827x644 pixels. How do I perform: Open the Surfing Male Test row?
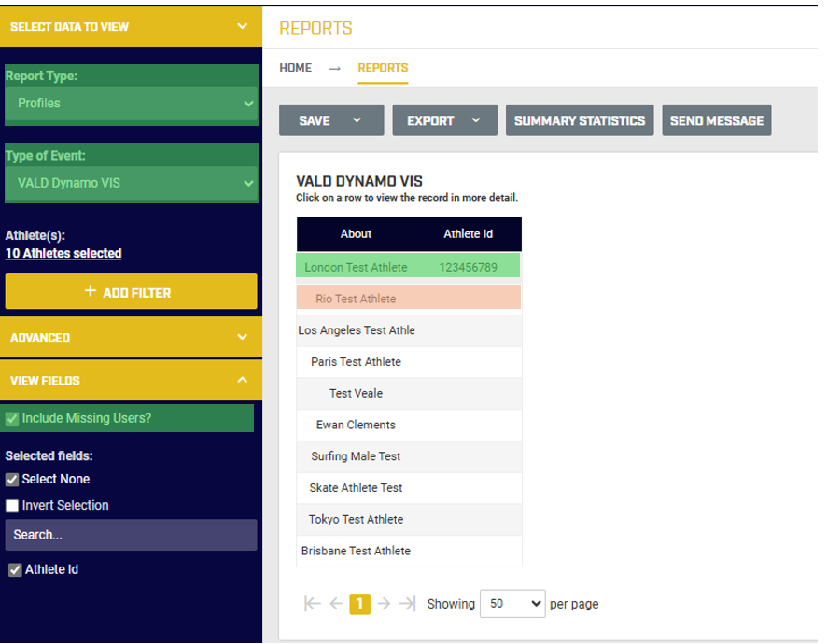pos(409,456)
